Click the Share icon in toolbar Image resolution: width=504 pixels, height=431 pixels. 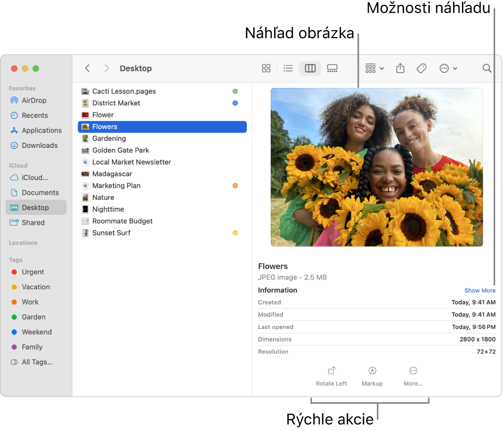(x=400, y=68)
